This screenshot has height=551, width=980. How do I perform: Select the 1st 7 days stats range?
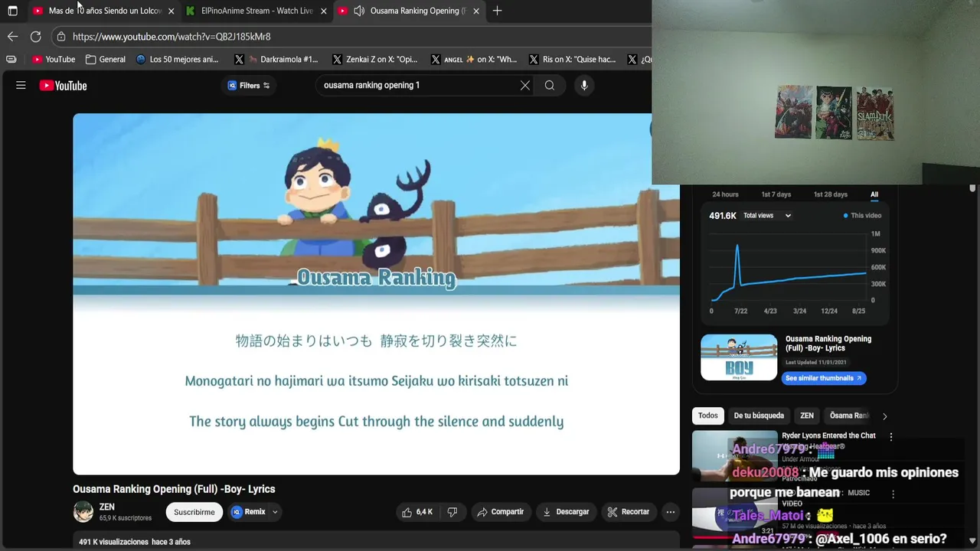(776, 194)
